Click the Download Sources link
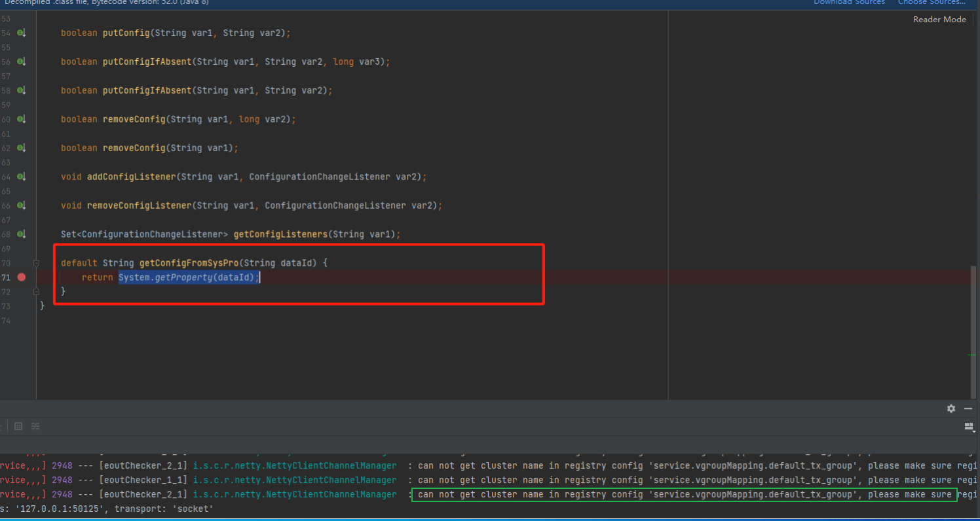Screen dimensions: 980x521 coord(849,3)
